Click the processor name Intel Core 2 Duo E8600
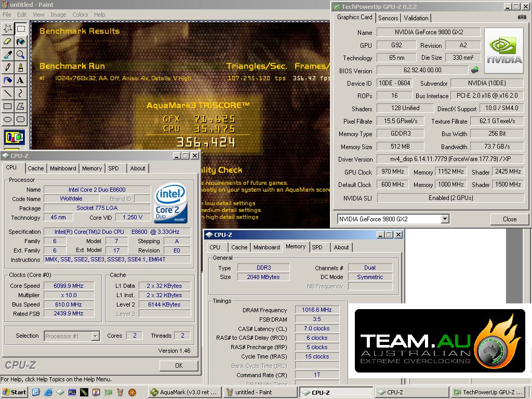 tap(97, 190)
